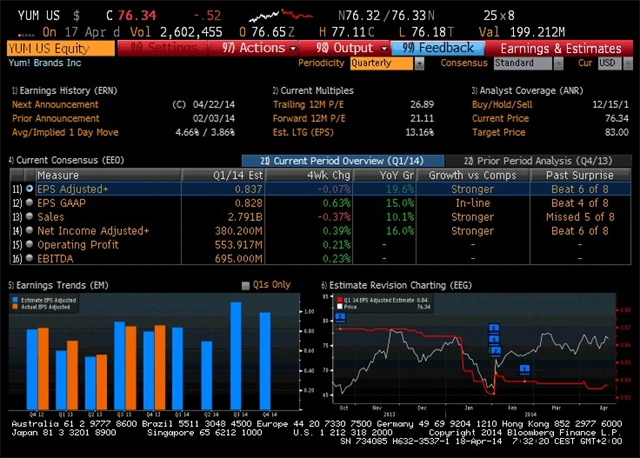
Task: Open the Output menu
Action: point(351,47)
